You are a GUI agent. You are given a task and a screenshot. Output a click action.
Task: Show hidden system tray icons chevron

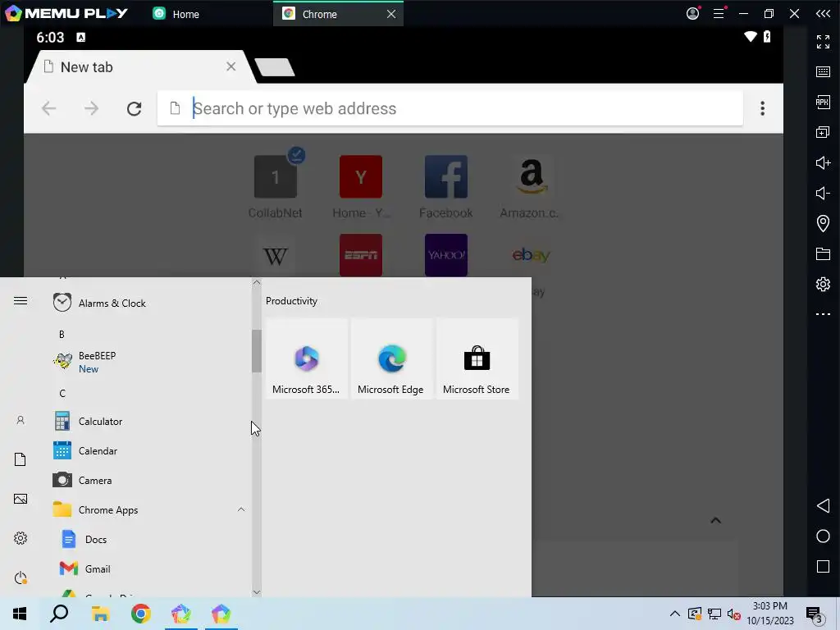coord(675,614)
